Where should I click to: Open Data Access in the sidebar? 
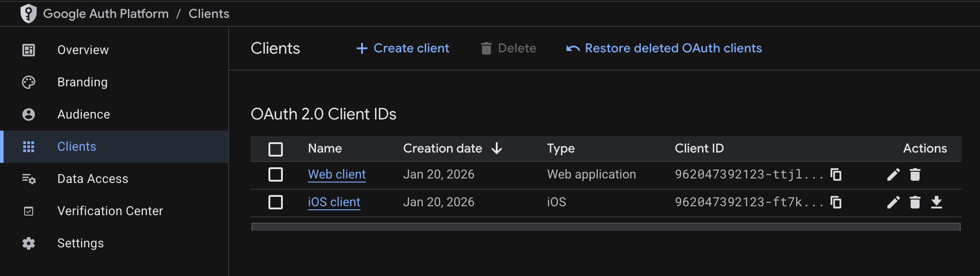[114, 179]
